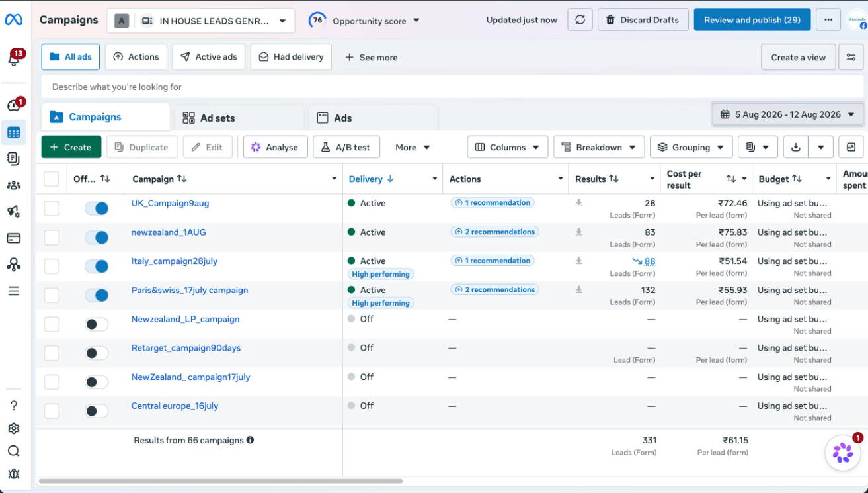Open the ad account selector dropdown

(201, 21)
